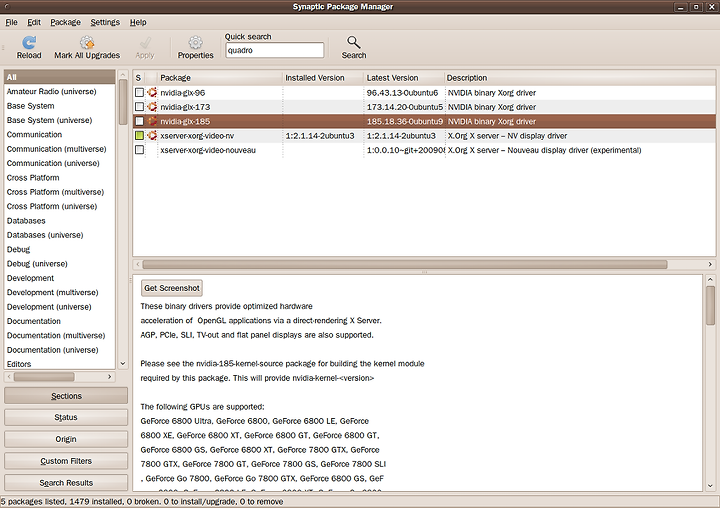The width and height of the screenshot is (720, 508).
Task: Sort by the Package column header
Action: pos(219,78)
